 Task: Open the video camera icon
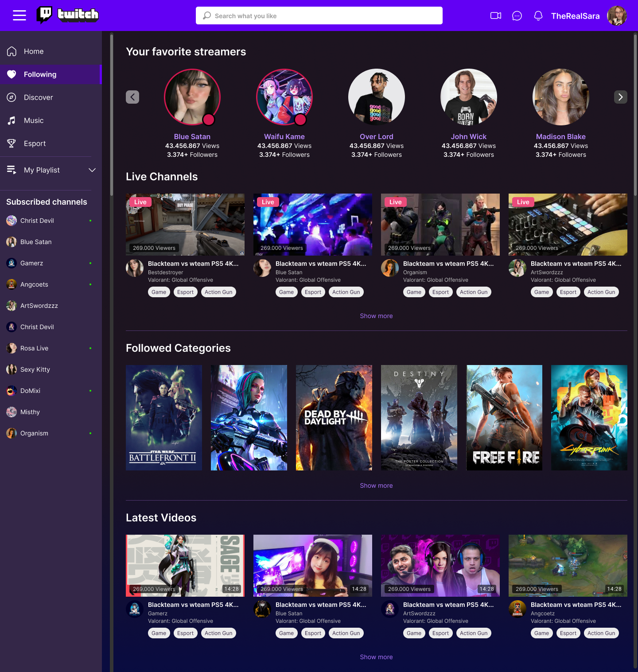point(496,16)
